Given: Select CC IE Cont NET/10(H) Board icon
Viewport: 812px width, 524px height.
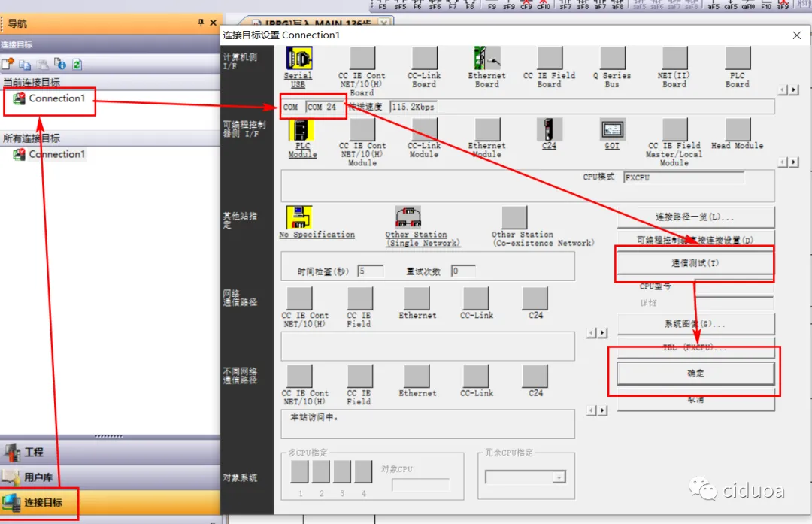Looking at the screenshot, I should 362,59.
